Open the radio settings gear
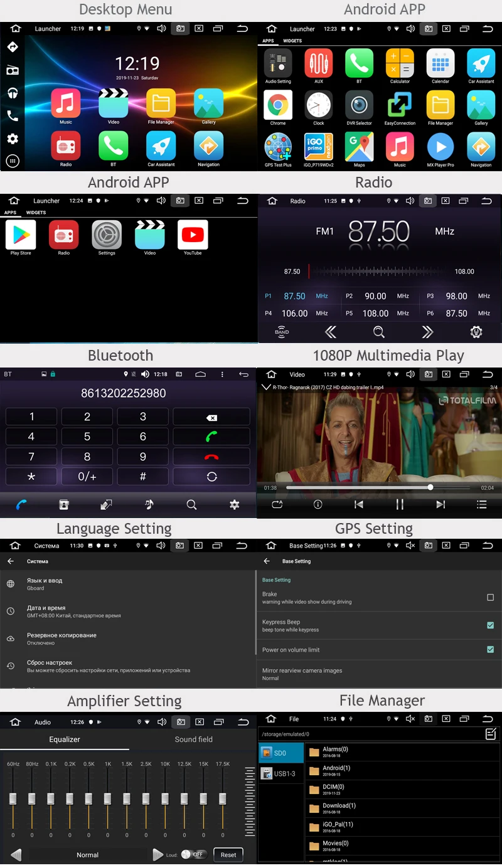Screen dimensions: 502x868 tap(476, 332)
